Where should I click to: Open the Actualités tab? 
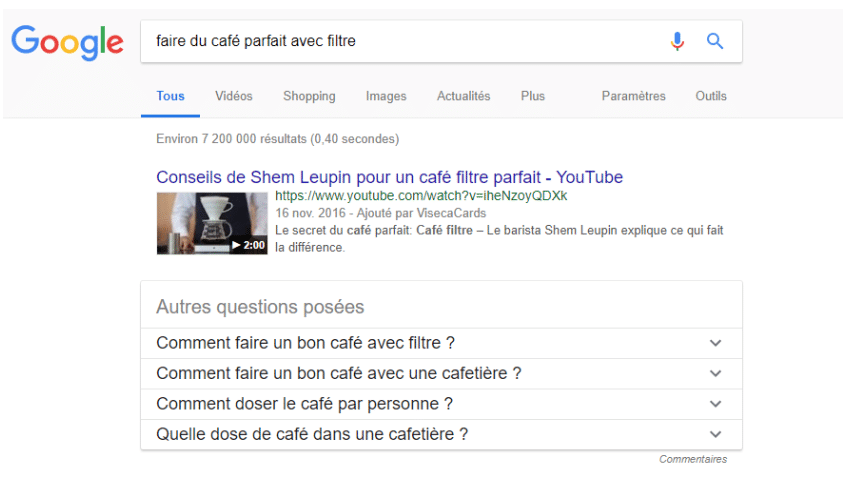(x=464, y=96)
